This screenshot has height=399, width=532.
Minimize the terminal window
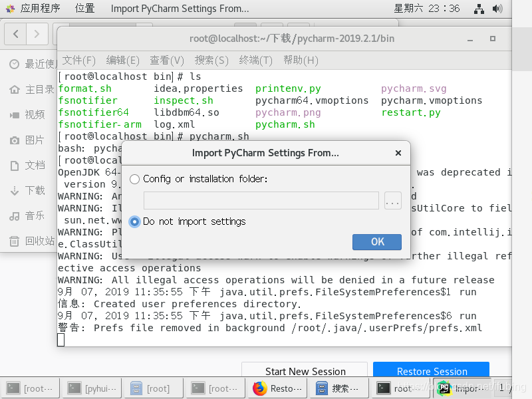470,39
